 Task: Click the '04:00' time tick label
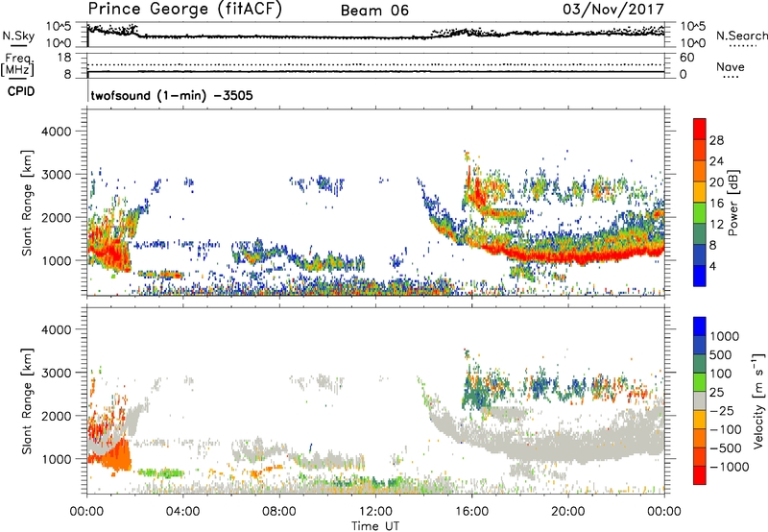point(182,512)
